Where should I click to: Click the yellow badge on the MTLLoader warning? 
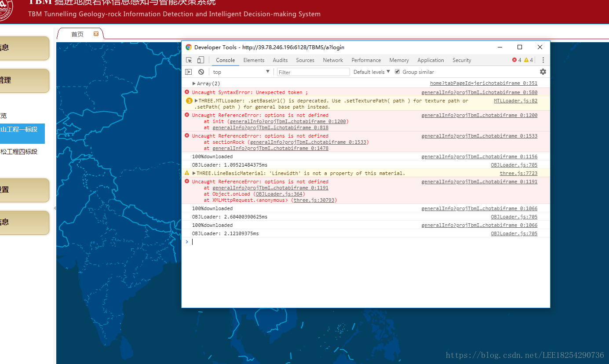[189, 101]
